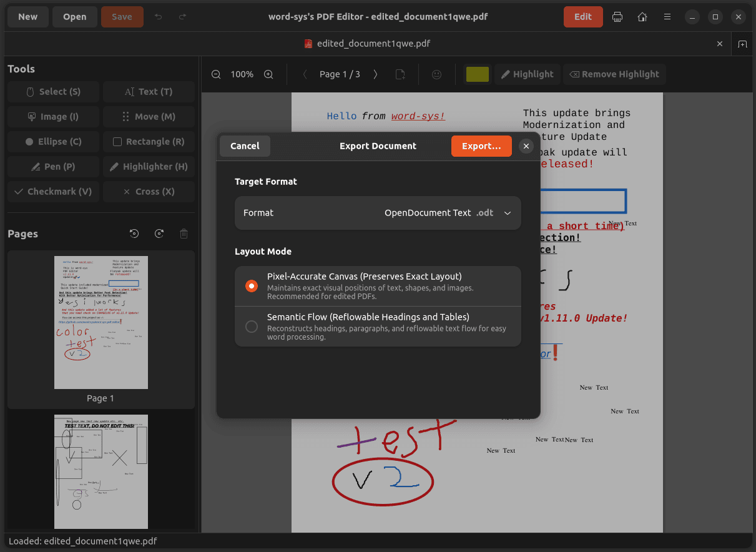The height and width of the screenshot is (552, 756).
Task: Go to the next page arrow
Action: click(x=375, y=74)
